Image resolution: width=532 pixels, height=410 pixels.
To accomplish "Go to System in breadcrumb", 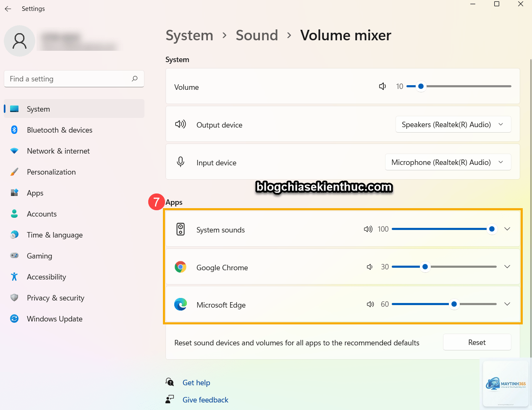I will point(189,36).
